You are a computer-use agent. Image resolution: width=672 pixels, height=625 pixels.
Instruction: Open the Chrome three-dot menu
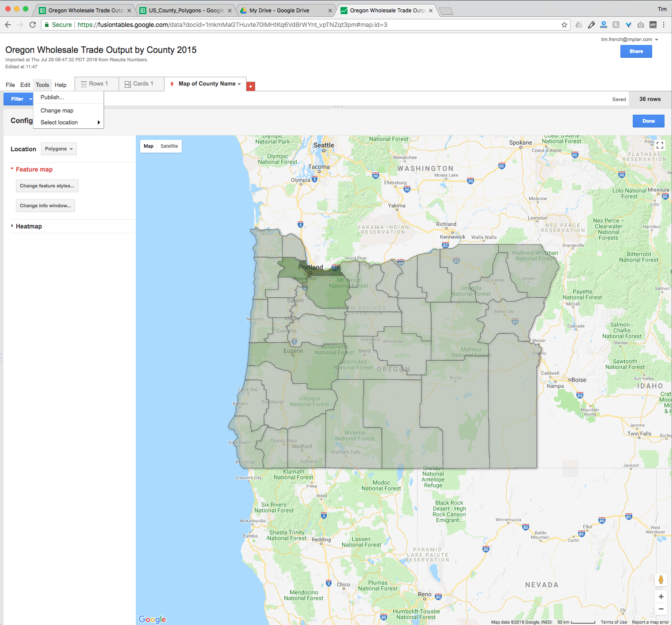click(x=664, y=25)
